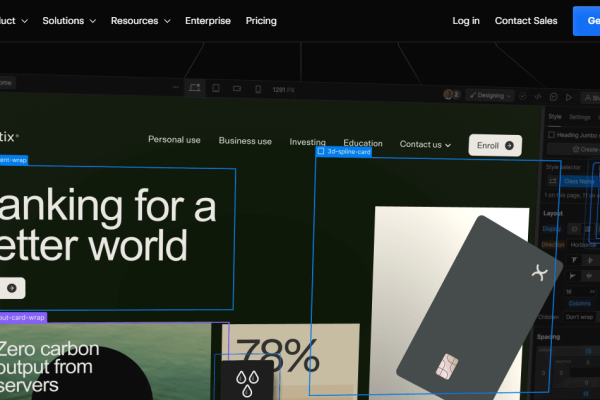The height and width of the screenshot is (400, 600).
Task: Open the Pricing page
Action: pos(261,20)
